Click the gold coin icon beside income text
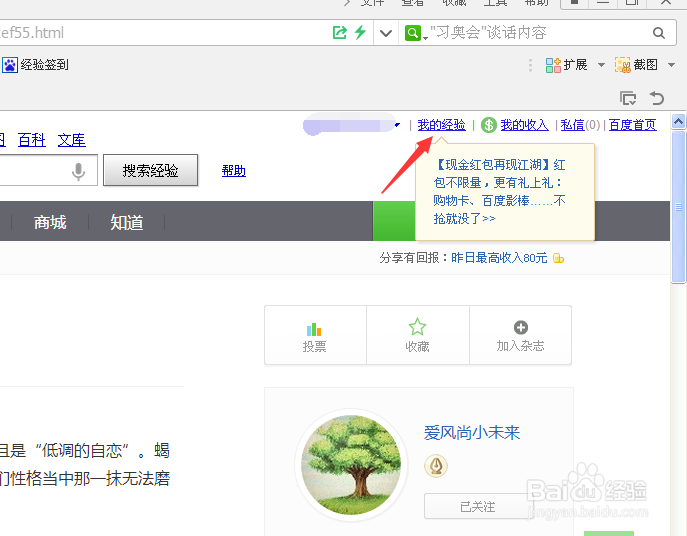This screenshot has height=536, width=687. click(x=558, y=258)
